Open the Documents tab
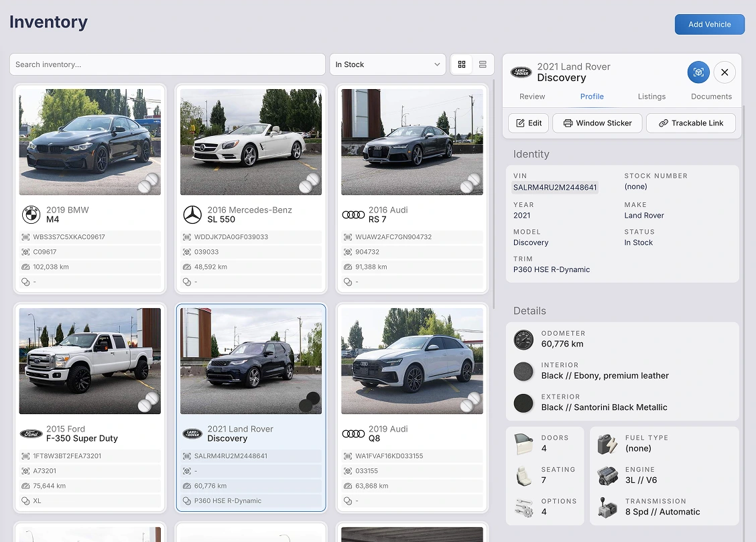 tap(711, 96)
